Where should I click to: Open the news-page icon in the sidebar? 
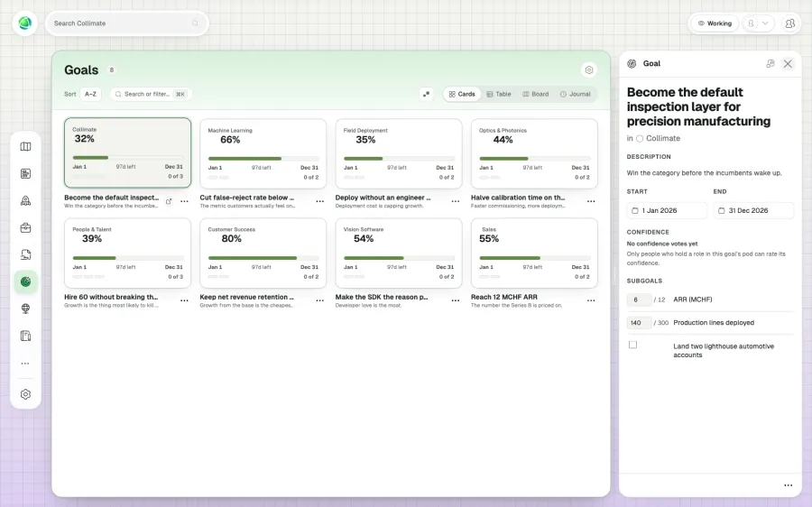pos(25,173)
